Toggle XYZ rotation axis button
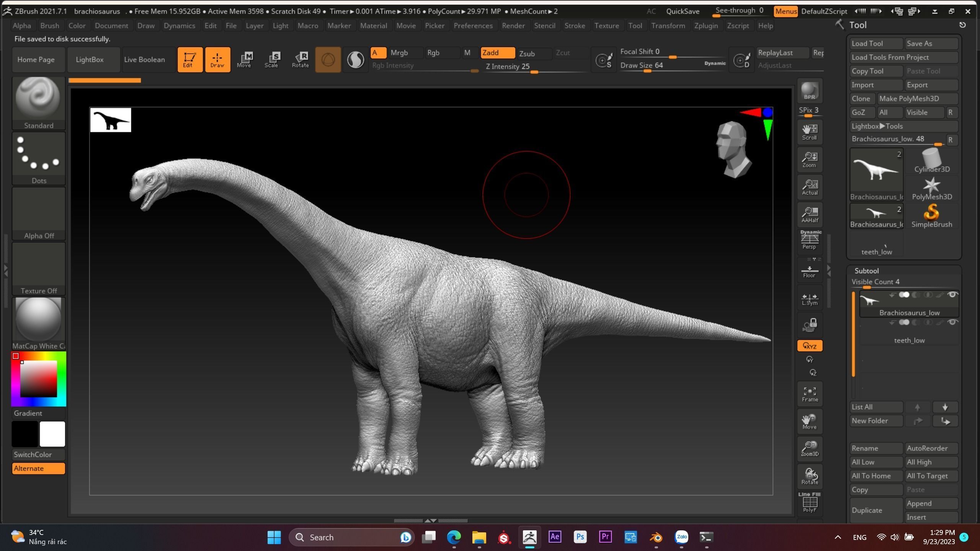Screen dimensions: 980x551 810,346
